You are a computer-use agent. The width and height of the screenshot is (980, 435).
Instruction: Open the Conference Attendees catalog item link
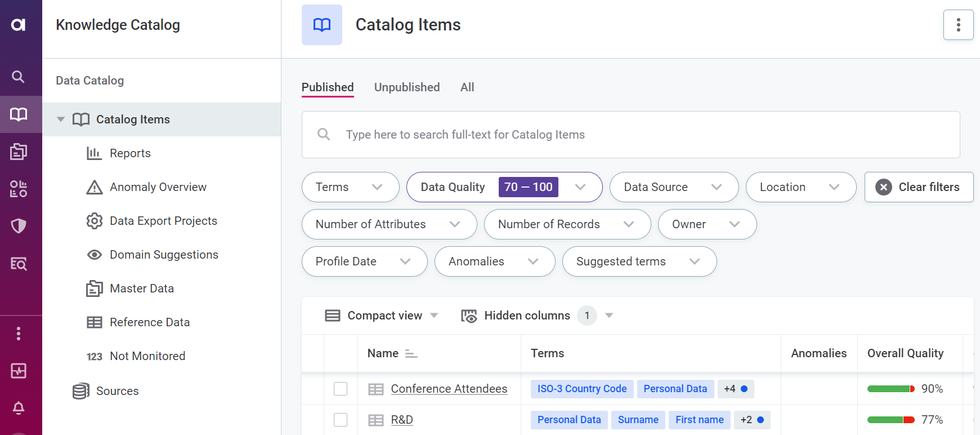click(449, 389)
